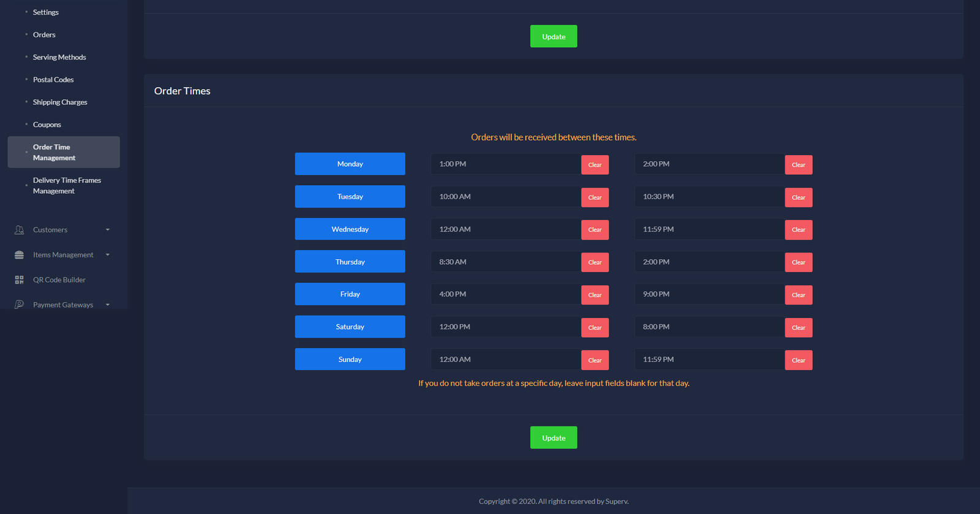The image size is (980, 514).
Task: Open the Serving Methods menu item
Action: (x=59, y=57)
